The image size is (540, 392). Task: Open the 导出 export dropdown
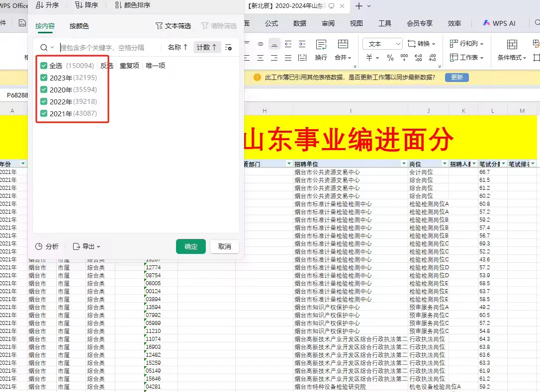(88, 246)
